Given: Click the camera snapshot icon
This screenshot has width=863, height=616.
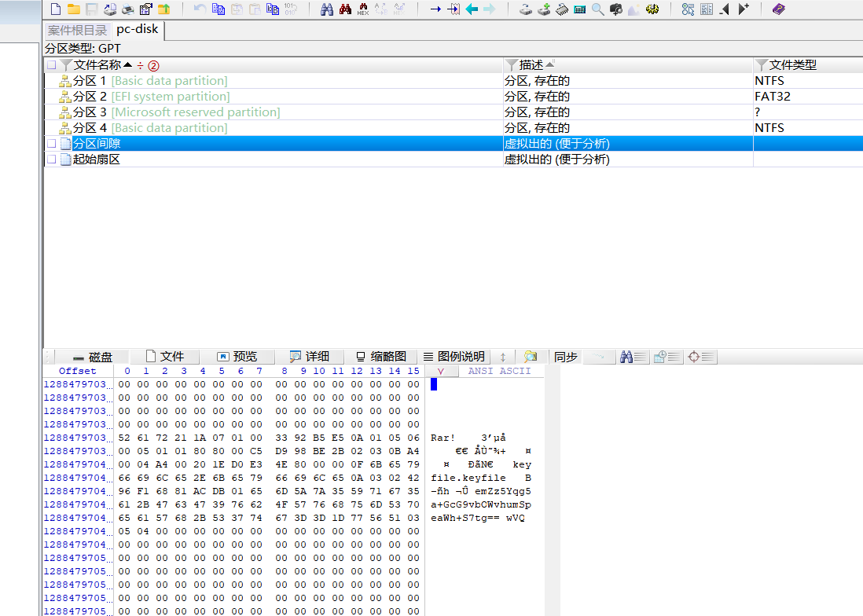Looking at the screenshot, I should 616,9.
